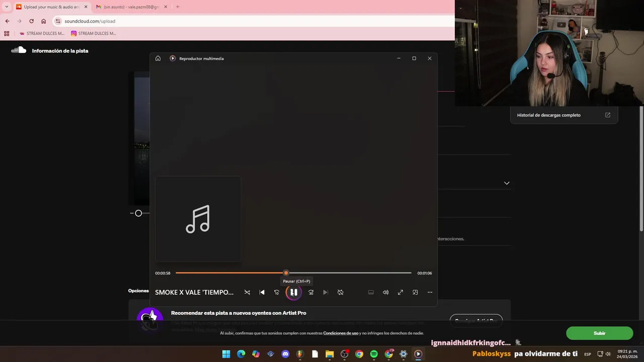
Task: Open mini player view
Action: point(415,292)
